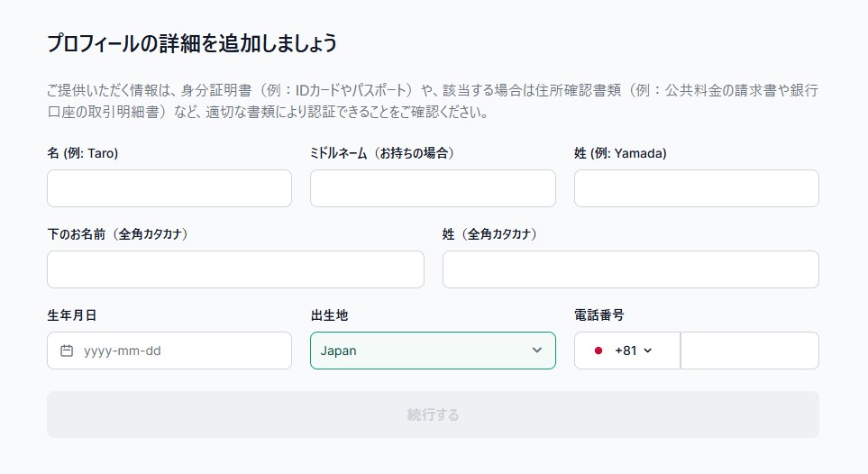Click the heading プロフィールの詳細を追加しましょう
The height and width of the screenshot is (474, 868).
pyautogui.click(x=192, y=43)
